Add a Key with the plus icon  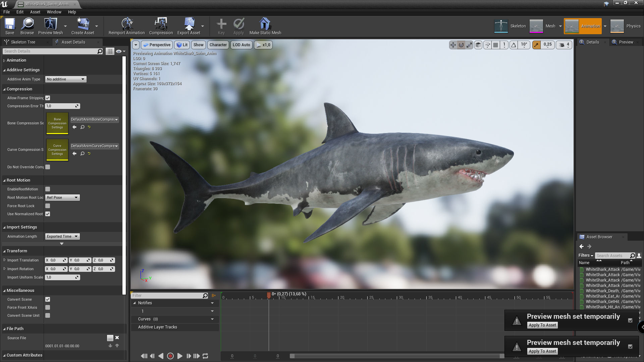pos(221,26)
